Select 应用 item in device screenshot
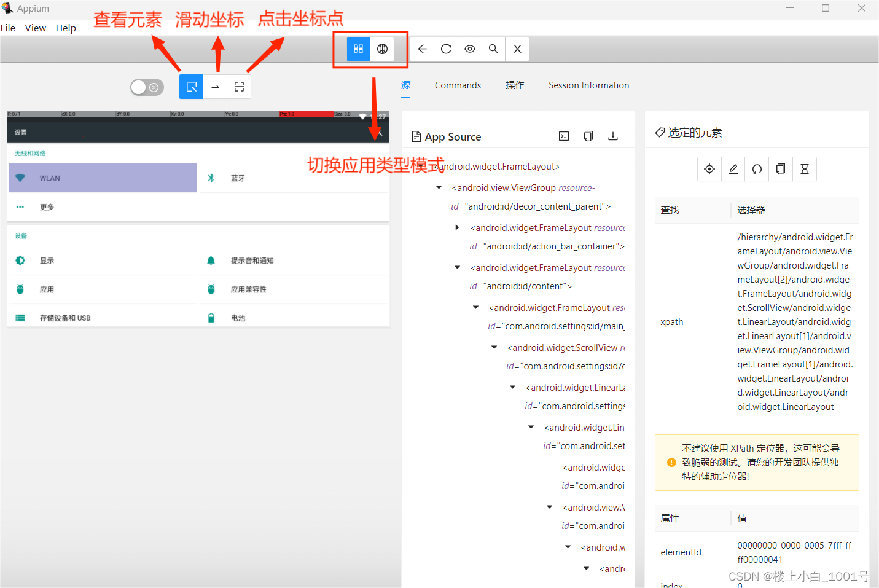Viewport: 879px width, 588px height. (x=103, y=289)
